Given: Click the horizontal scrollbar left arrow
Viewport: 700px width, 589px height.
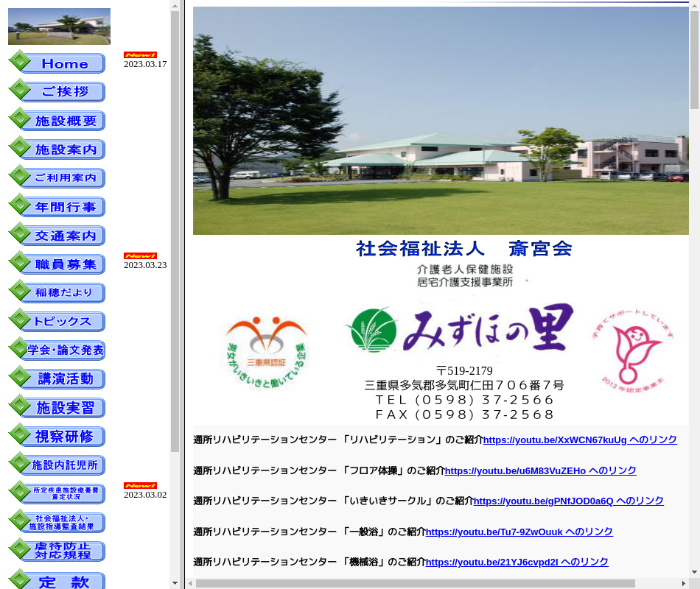Looking at the screenshot, I should coord(190,583).
